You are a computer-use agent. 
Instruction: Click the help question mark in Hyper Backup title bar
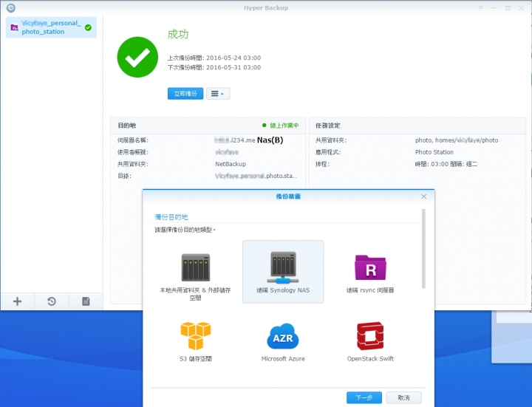tap(480, 8)
